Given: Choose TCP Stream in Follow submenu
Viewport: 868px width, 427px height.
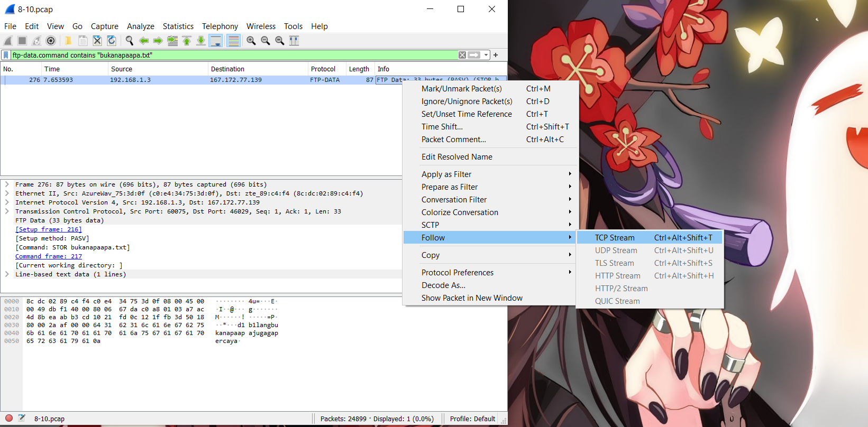Looking at the screenshot, I should tap(650, 238).
